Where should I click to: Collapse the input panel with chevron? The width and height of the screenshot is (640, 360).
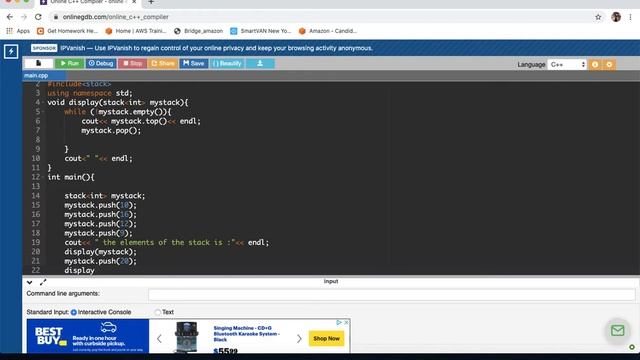tap(29, 282)
